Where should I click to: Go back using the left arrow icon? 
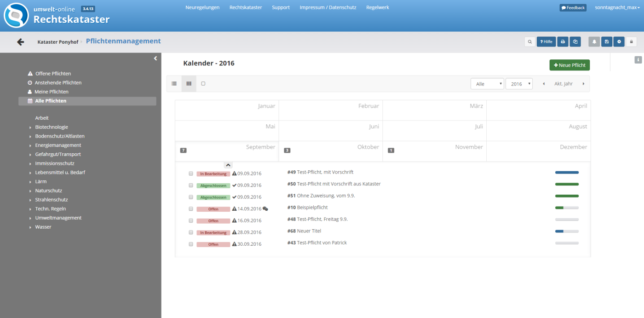20,42
